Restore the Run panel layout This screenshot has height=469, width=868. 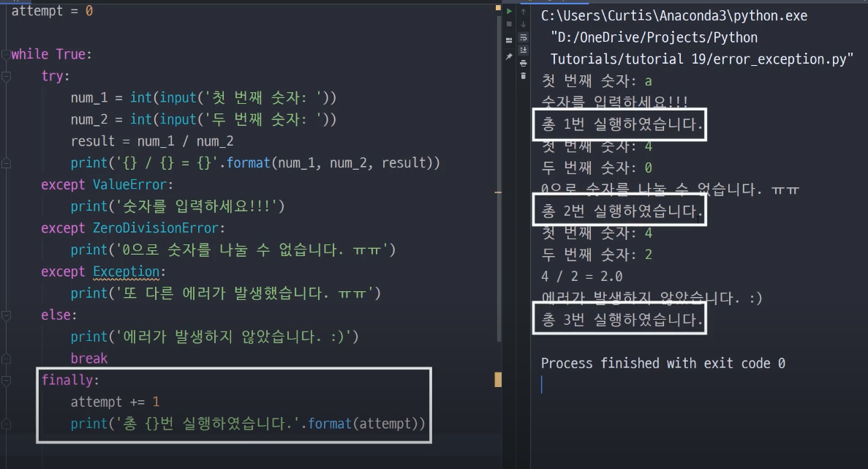coord(509,40)
